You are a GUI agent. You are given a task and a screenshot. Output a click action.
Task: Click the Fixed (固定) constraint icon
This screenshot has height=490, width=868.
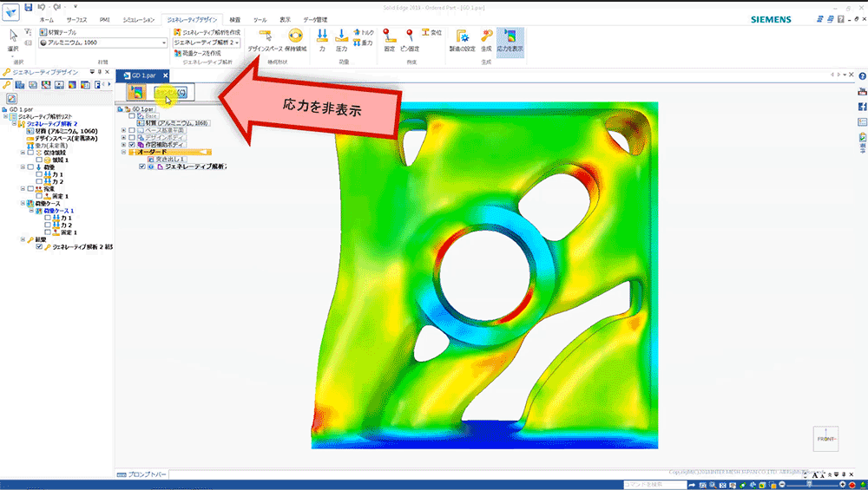coord(389,38)
